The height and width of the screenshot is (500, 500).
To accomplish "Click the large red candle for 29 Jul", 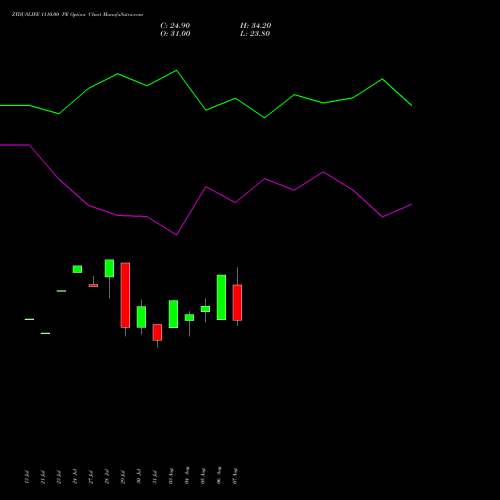I will [x=125, y=295].
